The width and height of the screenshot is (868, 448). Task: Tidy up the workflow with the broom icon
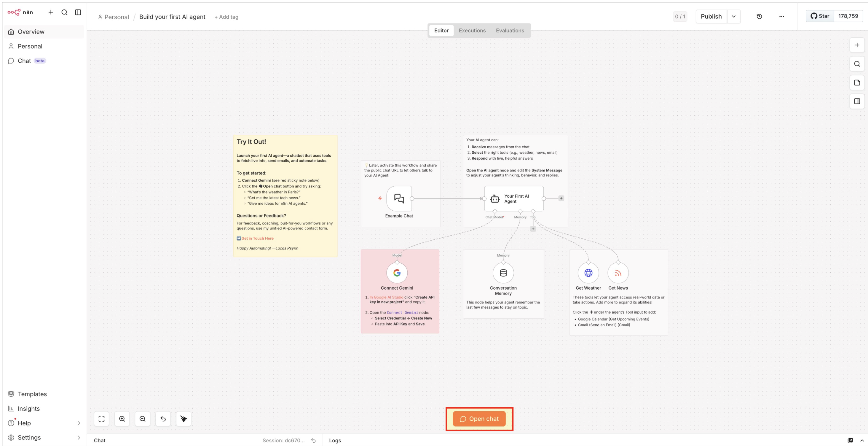point(184,419)
